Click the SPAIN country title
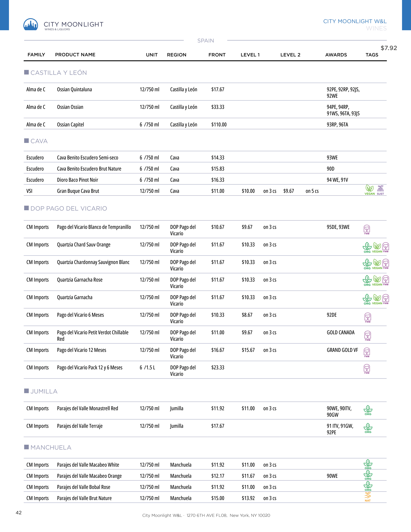This screenshot has height=532, width=411. pyautogui.click(x=206, y=41)
